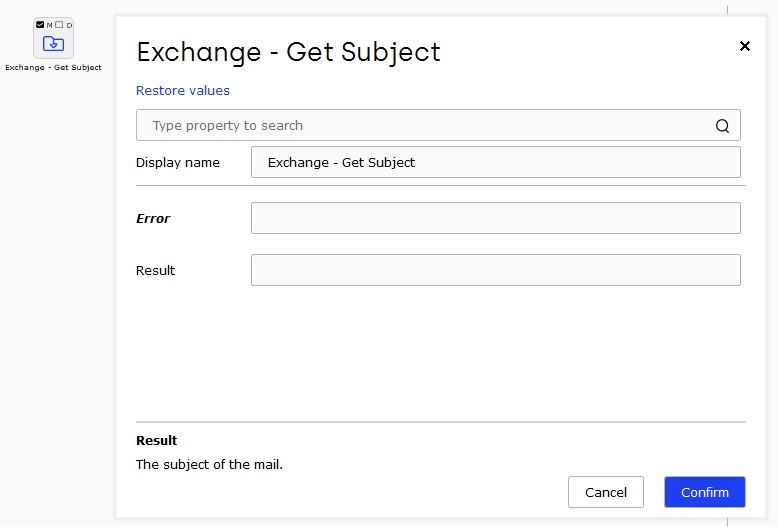Click the Restore values link
This screenshot has height=527, width=777.
point(183,91)
